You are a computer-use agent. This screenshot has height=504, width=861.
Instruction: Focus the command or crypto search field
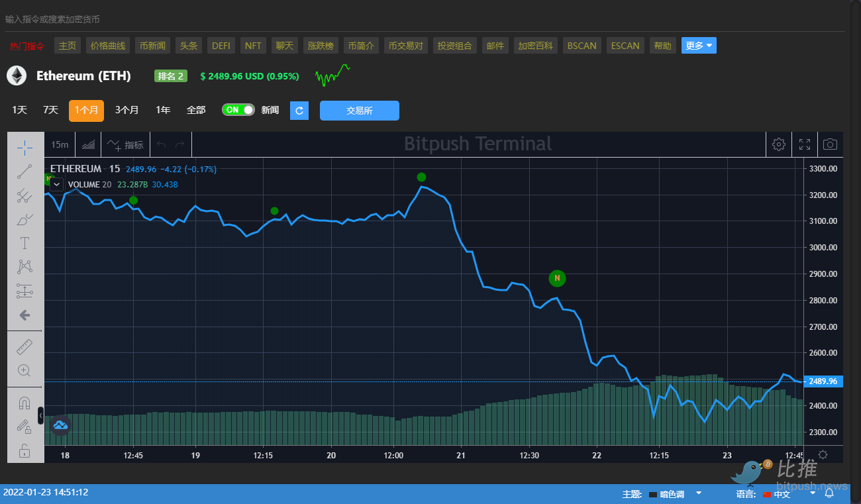[424, 19]
